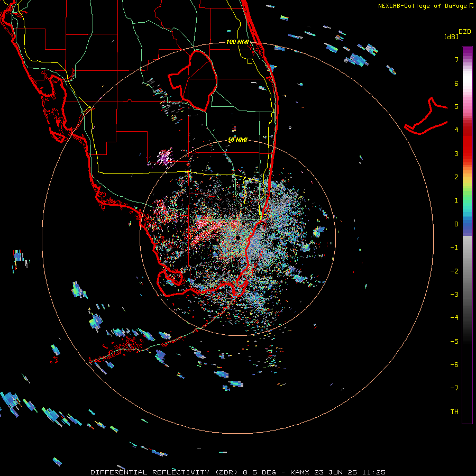Click the scale value 0
The image size is (476, 476).
pos(456,224)
